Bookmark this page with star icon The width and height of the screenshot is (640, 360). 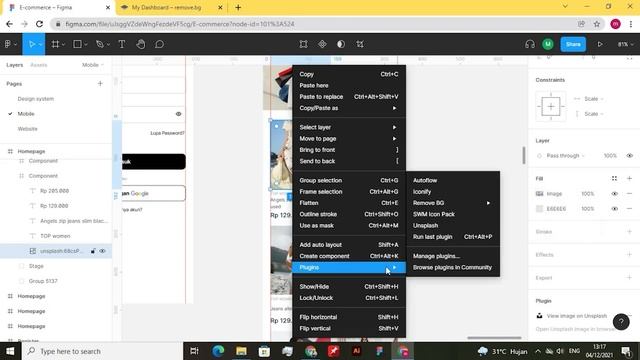pyautogui.click(x=597, y=24)
